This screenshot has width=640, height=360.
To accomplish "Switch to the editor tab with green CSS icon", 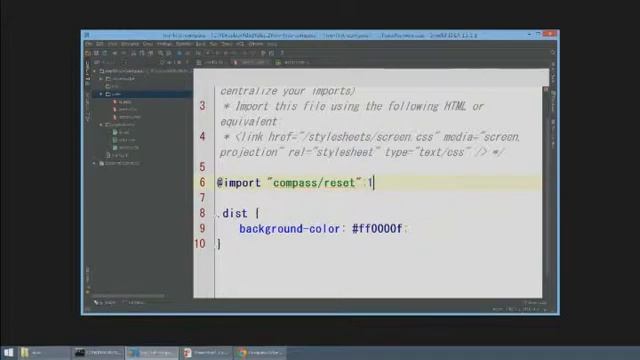I will click(293, 62).
